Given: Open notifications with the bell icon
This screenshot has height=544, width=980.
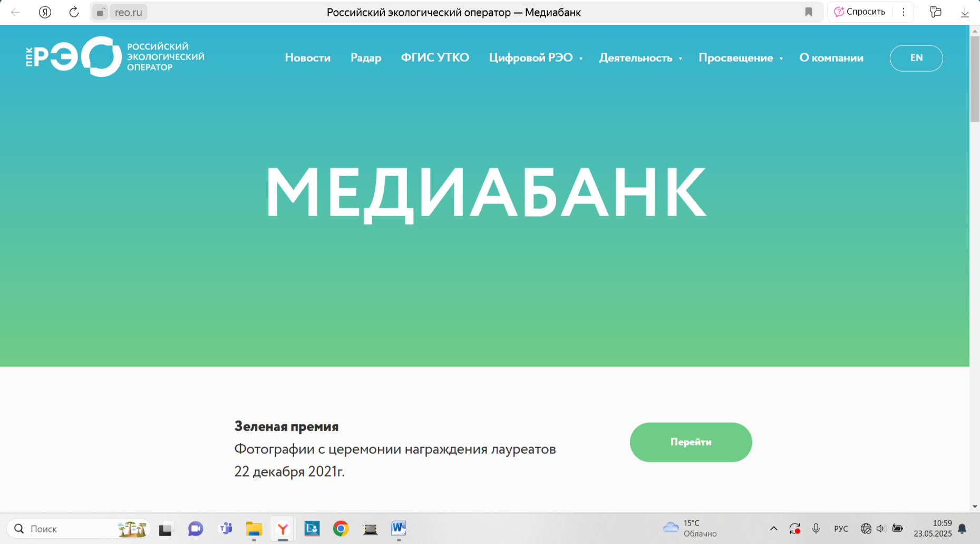Looking at the screenshot, I should pyautogui.click(x=962, y=529).
